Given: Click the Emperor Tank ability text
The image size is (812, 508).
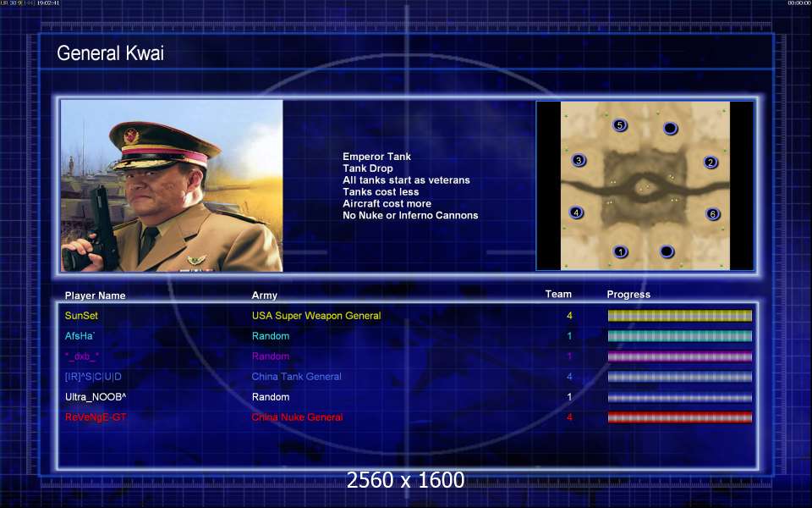Looking at the screenshot, I should tap(376, 157).
